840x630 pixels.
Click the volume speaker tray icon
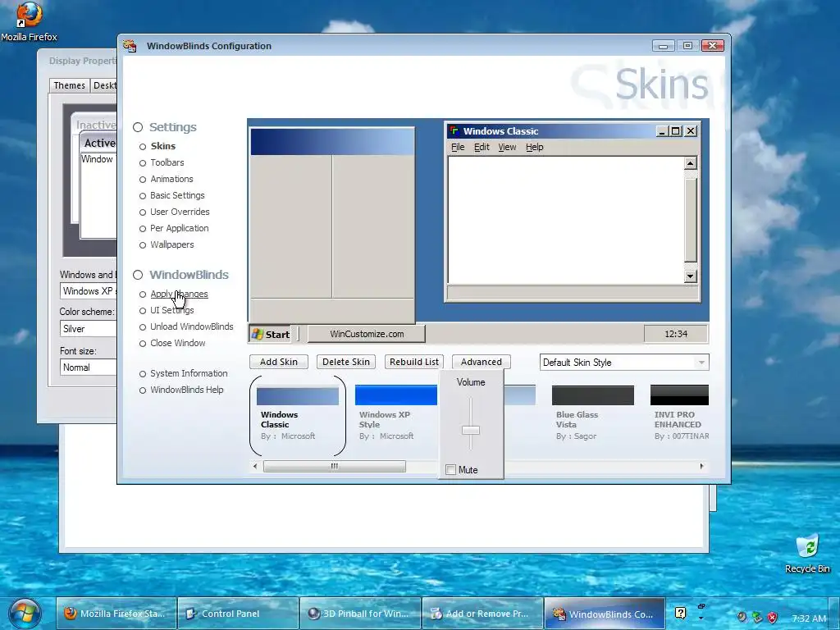[x=742, y=618]
